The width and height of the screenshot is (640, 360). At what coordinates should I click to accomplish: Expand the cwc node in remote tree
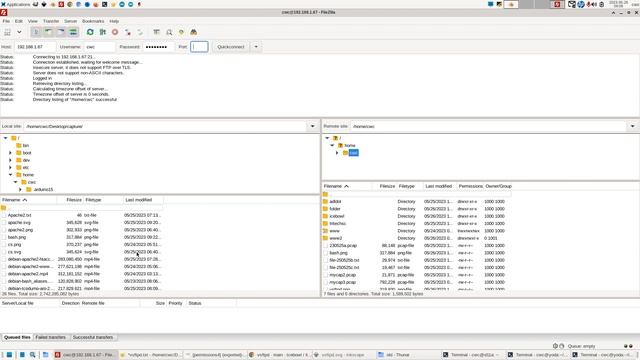pyautogui.click(x=337, y=153)
